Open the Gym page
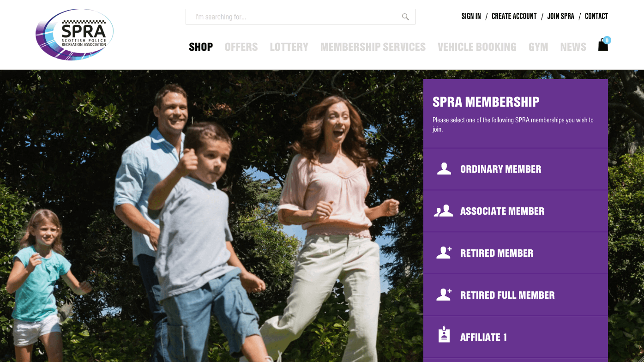Image resolution: width=644 pixels, height=362 pixels. tap(538, 47)
